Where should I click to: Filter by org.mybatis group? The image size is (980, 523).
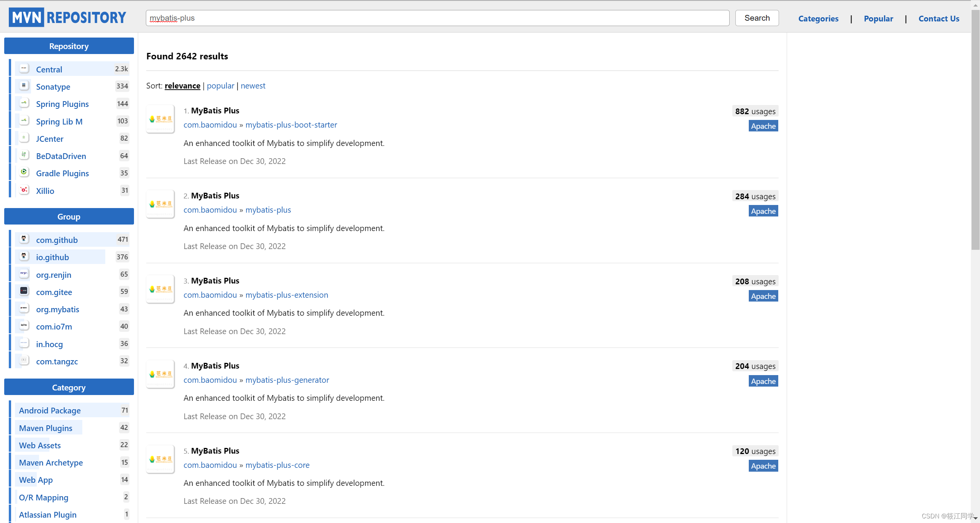(x=58, y=309)
